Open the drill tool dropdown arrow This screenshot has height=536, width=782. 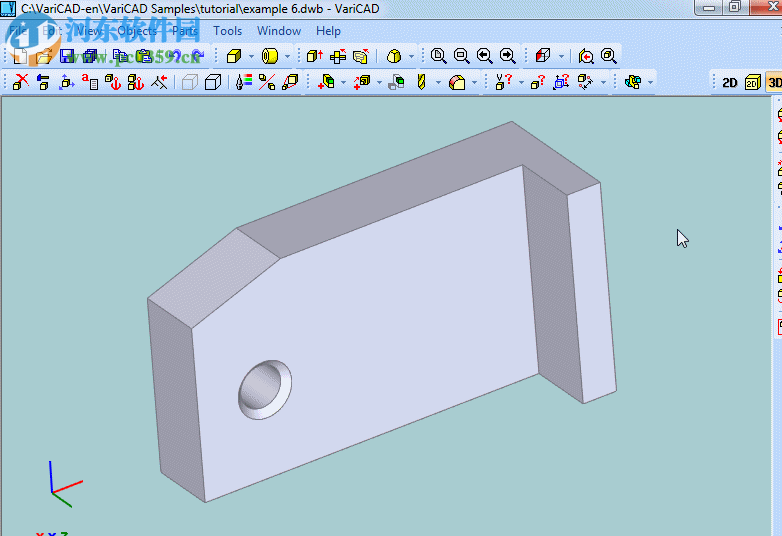pyautogui.click(x=438, y=82)
